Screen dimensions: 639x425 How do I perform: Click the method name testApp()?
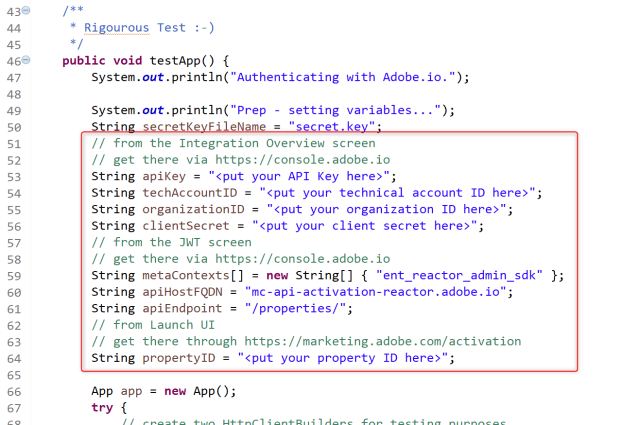click(x=182, y=61)
